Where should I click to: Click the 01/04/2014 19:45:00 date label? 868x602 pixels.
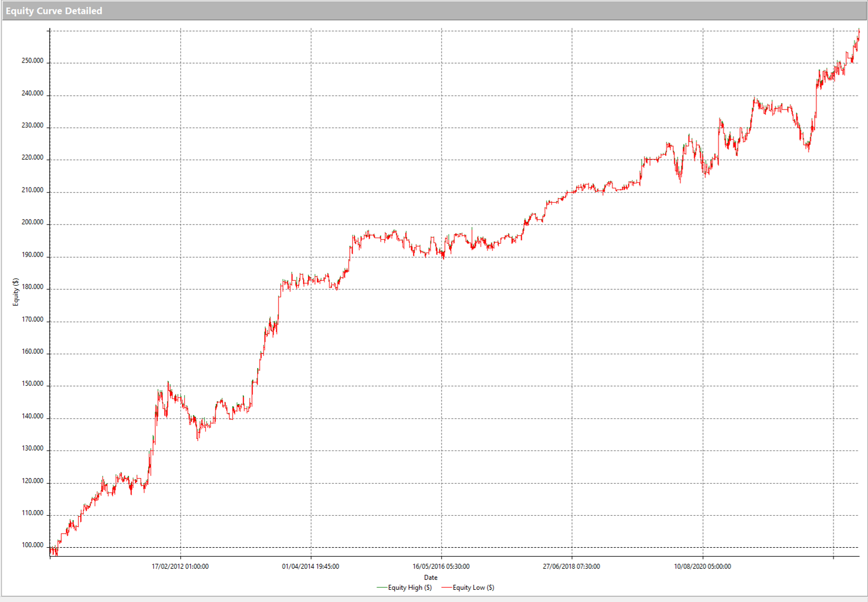click(x=311, y=567)
